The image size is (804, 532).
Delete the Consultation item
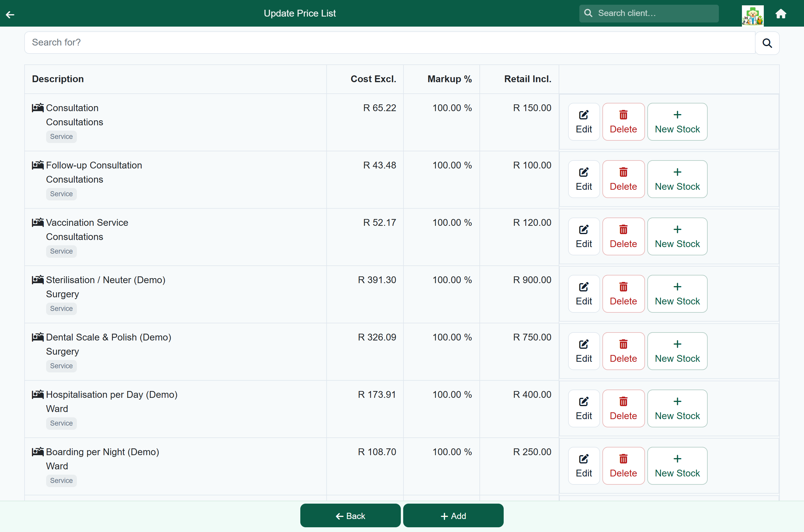(623, 122)
